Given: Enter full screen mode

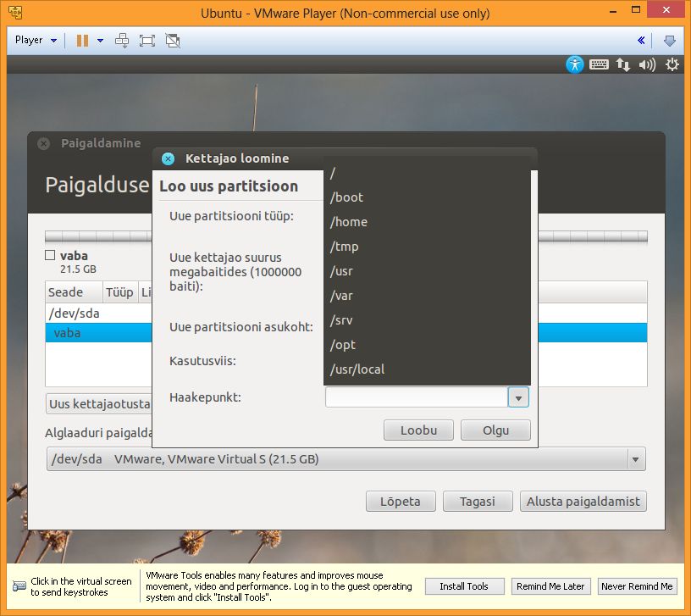Looking at the screenshot, I should 147,41.
